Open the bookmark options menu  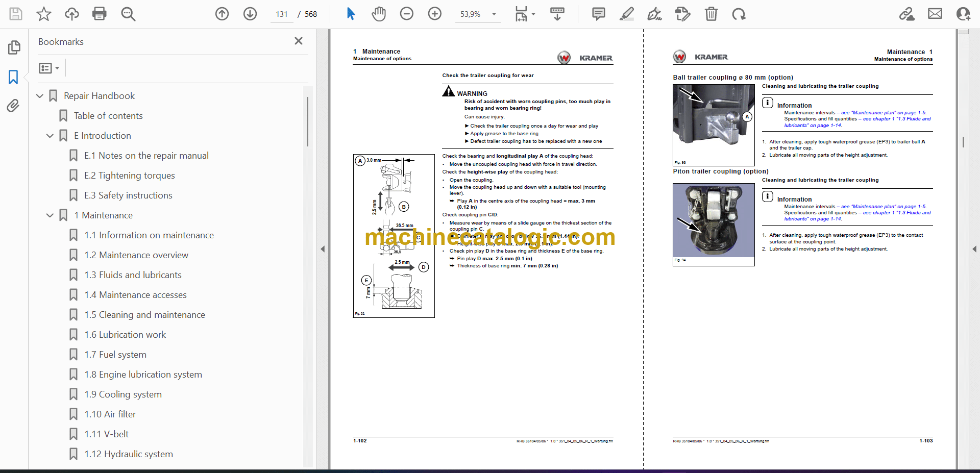tap(49, 68)
